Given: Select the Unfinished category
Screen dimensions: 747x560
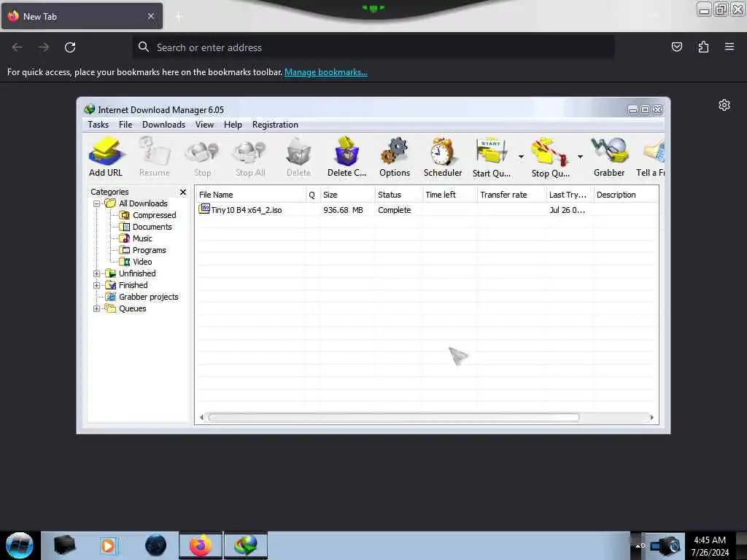Looking at the screenshot, I should (137, 273).
